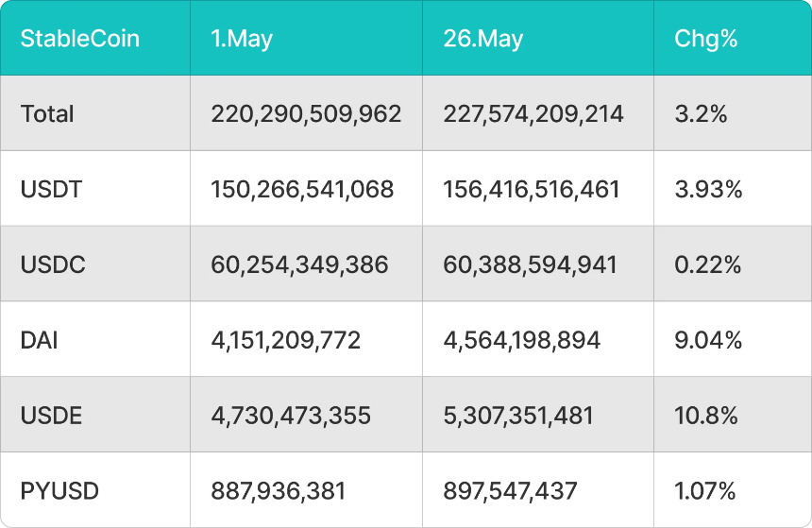The width and height of the screenshot is (812, 528).
Task: Click PYUSD 26.May value 897,547,437
Action: coord(511,491)
